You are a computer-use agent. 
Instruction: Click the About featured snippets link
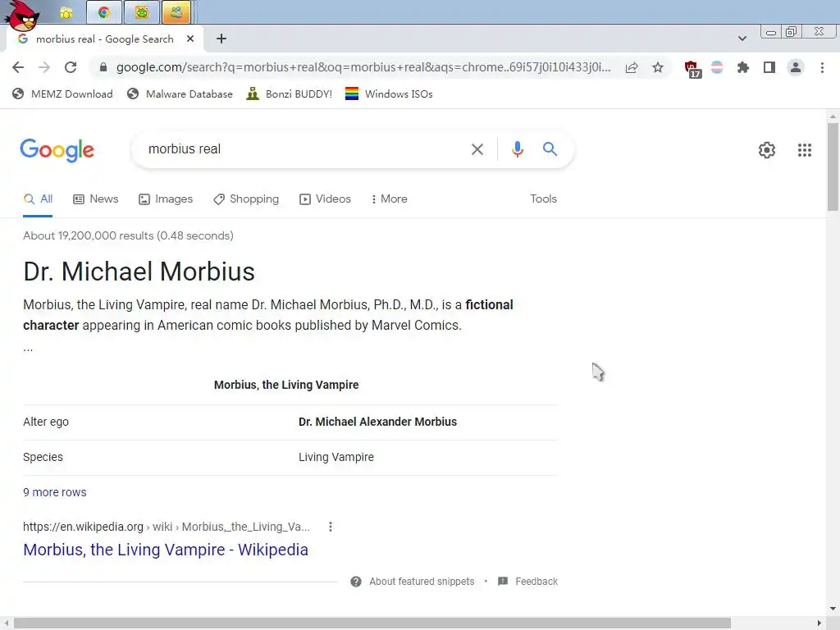point(422,582)
